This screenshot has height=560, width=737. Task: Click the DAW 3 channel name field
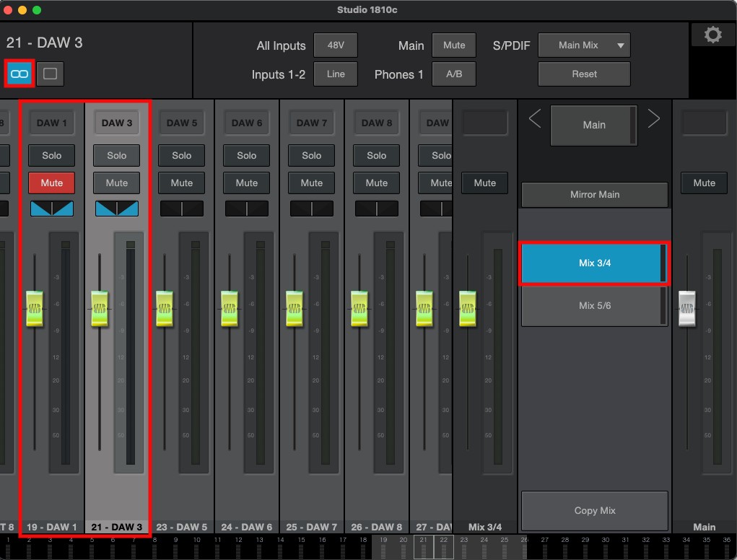(x=116, y=123)
